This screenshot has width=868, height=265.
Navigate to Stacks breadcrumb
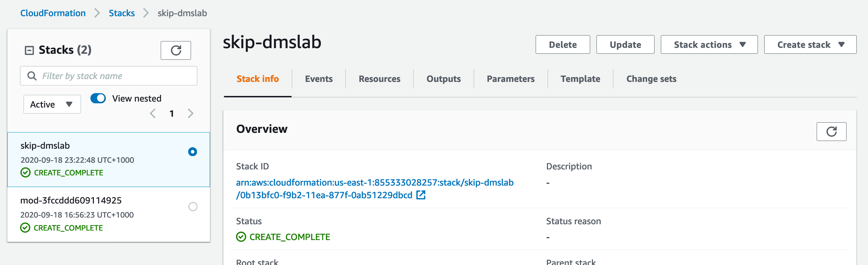tap(122, 13)
